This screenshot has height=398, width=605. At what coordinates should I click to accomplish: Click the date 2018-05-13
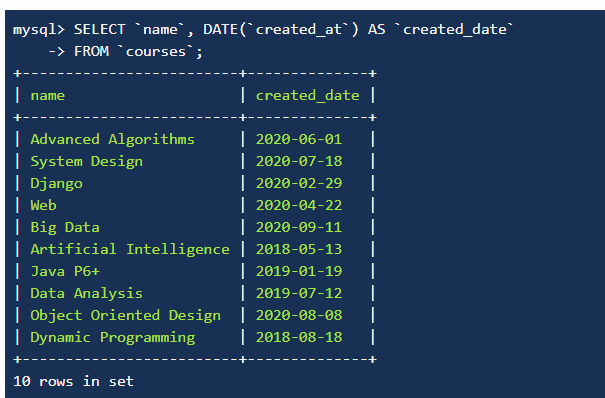point(299,250)
